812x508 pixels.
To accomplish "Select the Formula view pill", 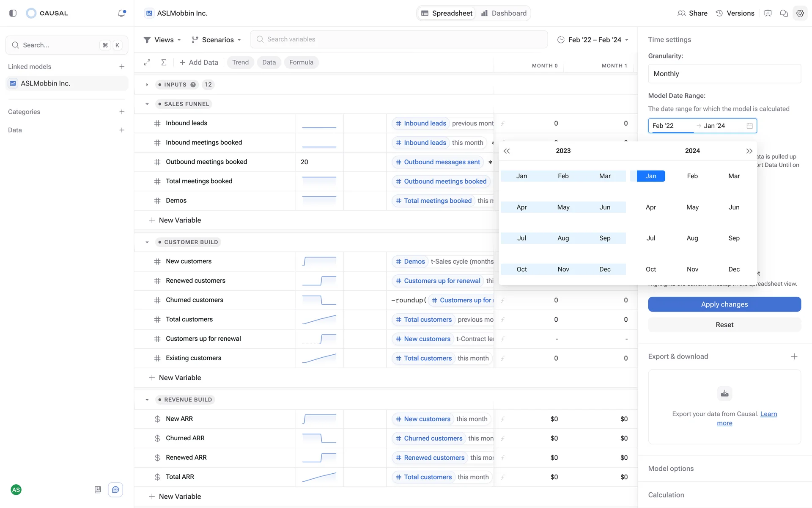I will tap(301, 62).
